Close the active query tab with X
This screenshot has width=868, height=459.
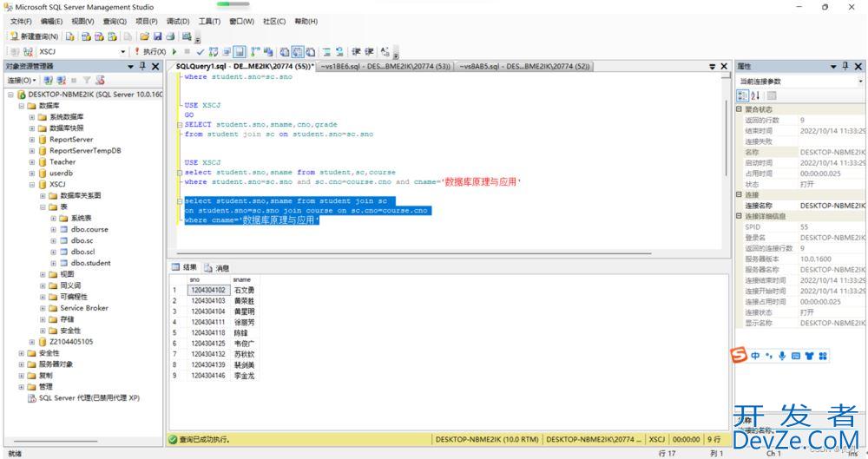point(724,67)
